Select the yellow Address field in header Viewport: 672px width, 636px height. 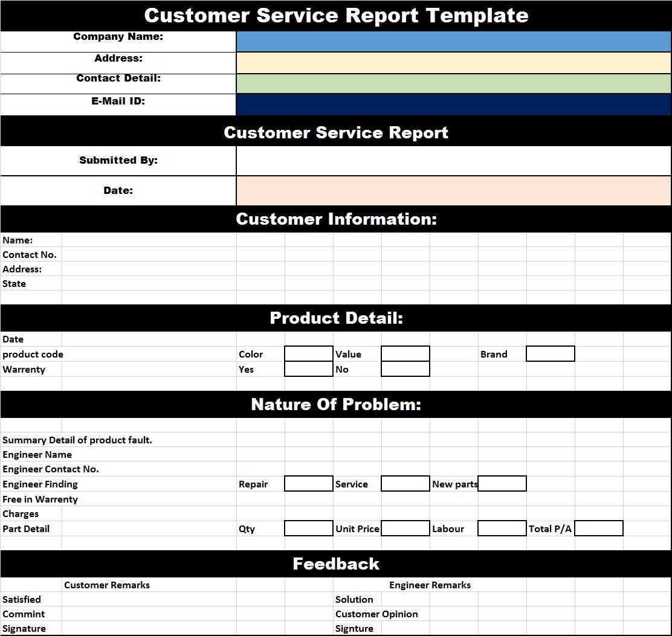coord(453,63)
